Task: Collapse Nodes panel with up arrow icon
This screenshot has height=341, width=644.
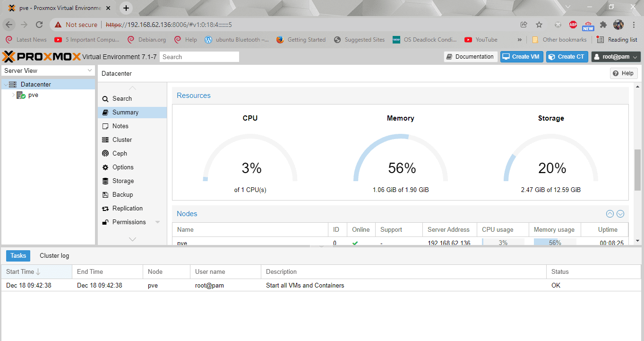Action: pos(610,214)
